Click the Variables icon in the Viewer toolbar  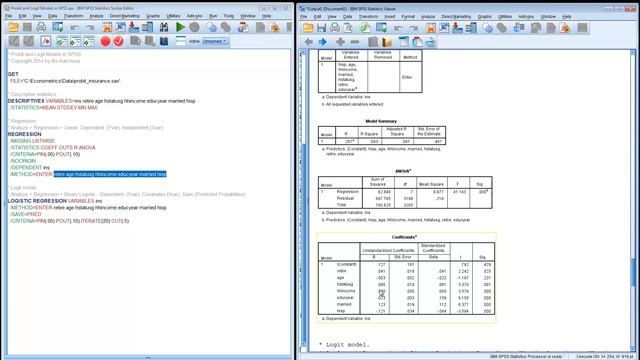pyautogui.click(x=471, y=28)
